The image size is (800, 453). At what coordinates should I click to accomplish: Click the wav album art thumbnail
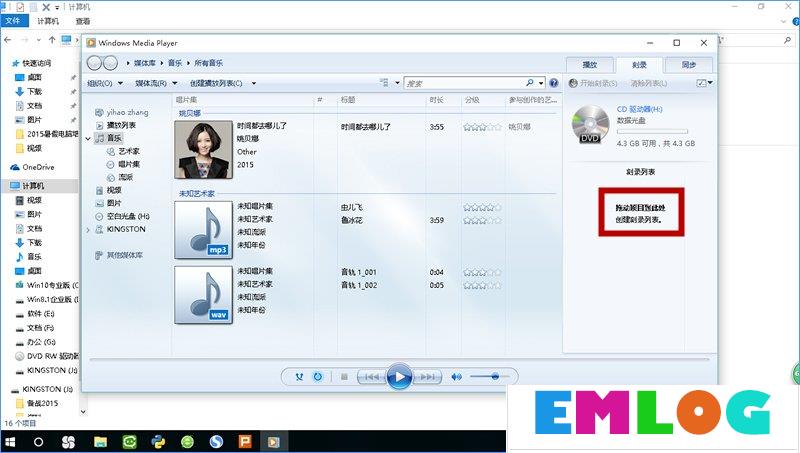pyautogui.click(x=204, y=294)
